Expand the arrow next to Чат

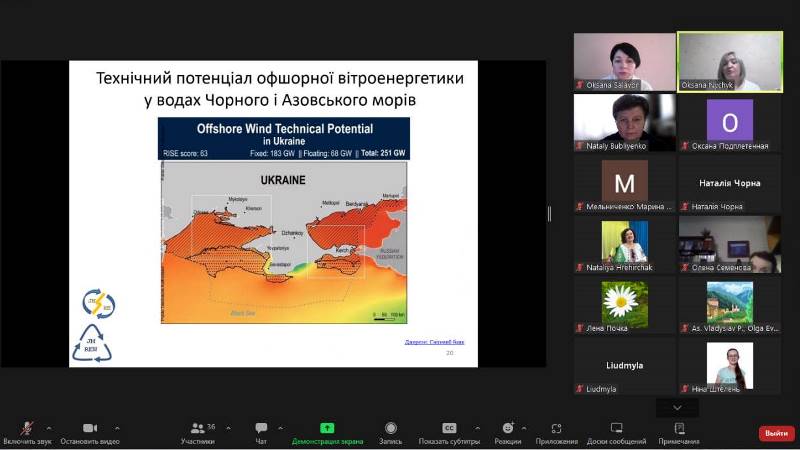tap(281, 428)
